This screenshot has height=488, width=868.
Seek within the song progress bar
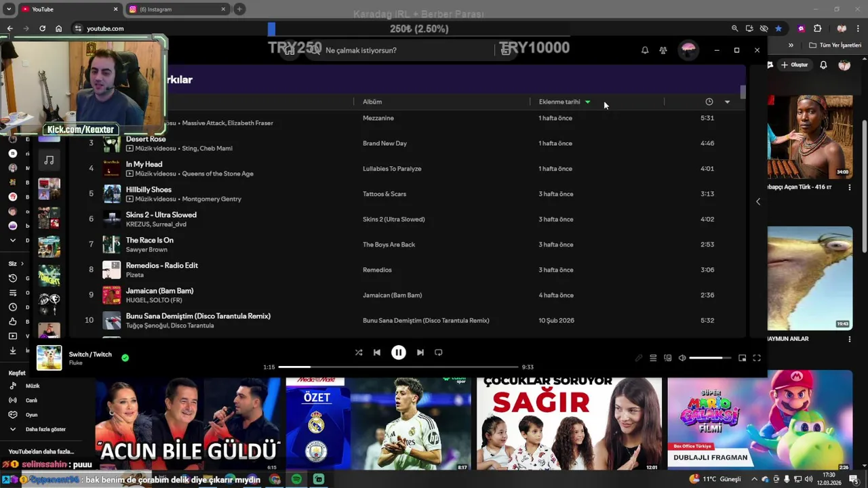398,367
